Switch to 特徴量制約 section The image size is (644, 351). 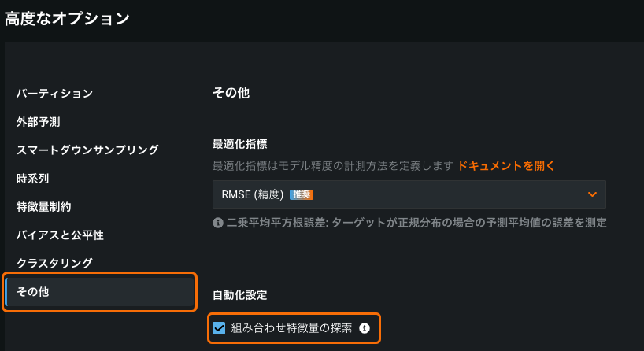44,207
